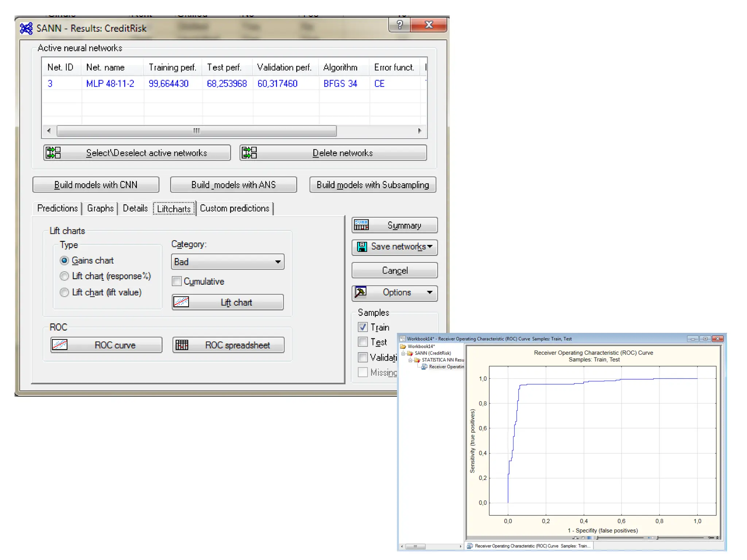Open the Category dropdown showing Bad
This screenshot has height=560, width=747.
click(x=227, y=262)
